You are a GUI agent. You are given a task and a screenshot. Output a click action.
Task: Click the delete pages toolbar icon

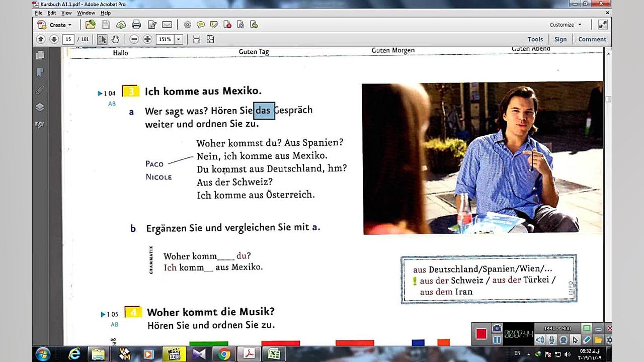point(227,24)
